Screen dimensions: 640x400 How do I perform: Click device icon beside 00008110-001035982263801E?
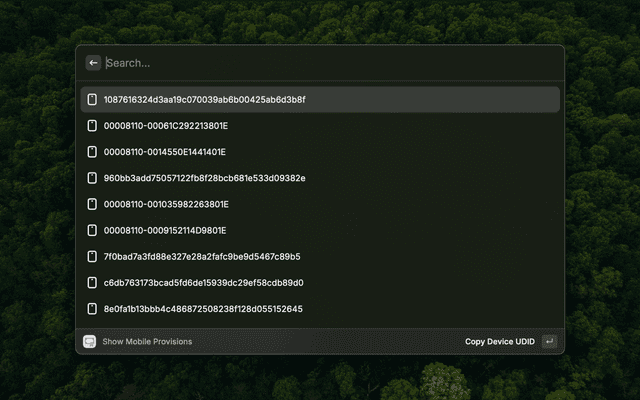[x=92, y=204]
